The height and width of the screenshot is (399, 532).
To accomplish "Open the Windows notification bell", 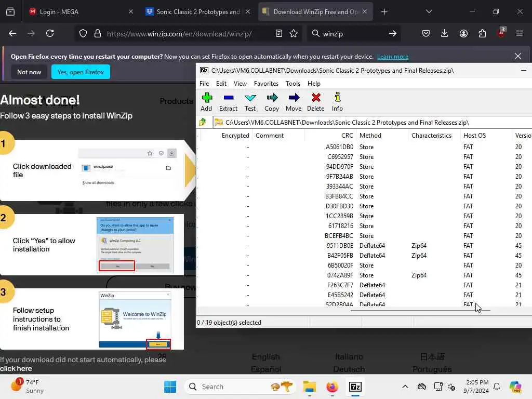I will (x=497, y=387).
